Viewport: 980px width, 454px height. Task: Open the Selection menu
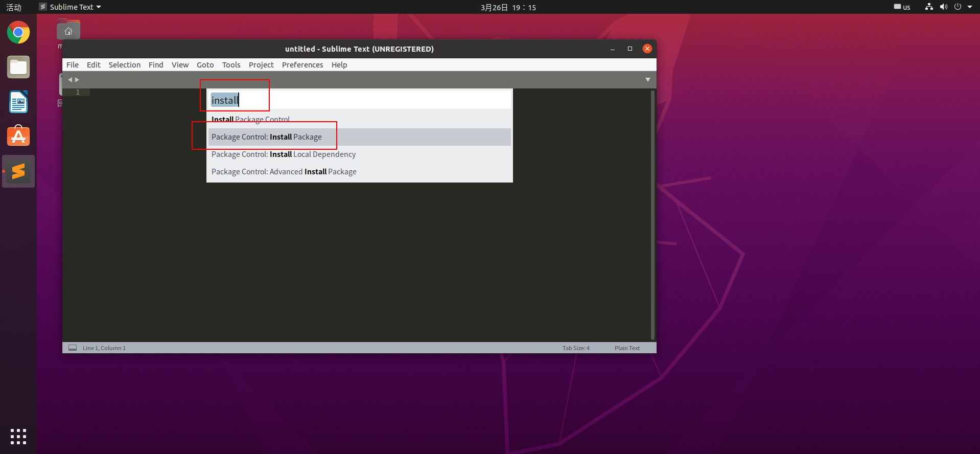(125, 65)
